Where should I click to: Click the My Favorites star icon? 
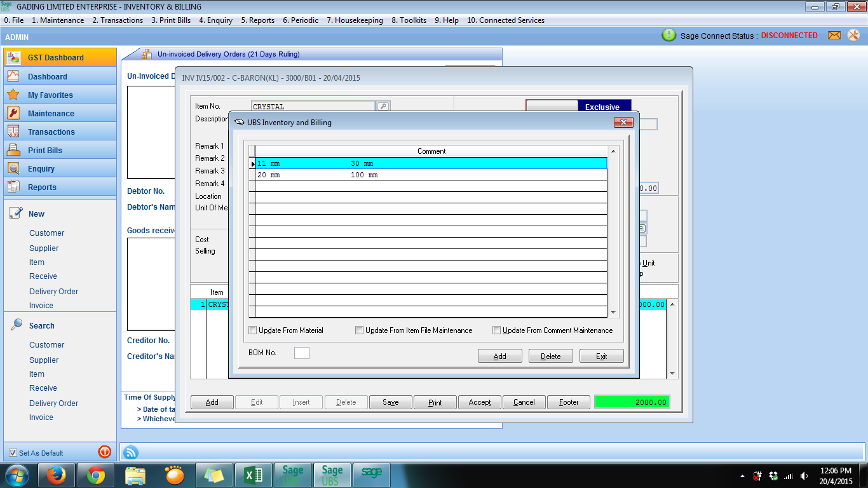13,95
